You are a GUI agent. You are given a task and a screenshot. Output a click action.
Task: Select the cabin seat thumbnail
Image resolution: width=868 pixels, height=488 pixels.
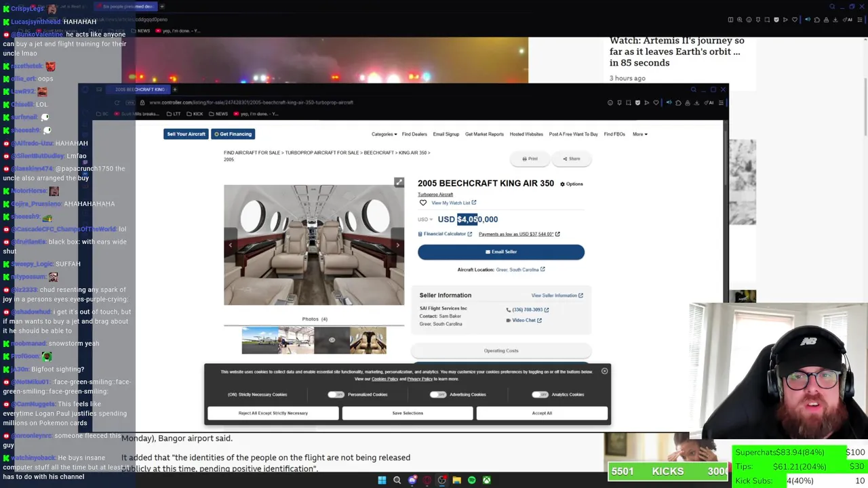[x=368, y=340]
